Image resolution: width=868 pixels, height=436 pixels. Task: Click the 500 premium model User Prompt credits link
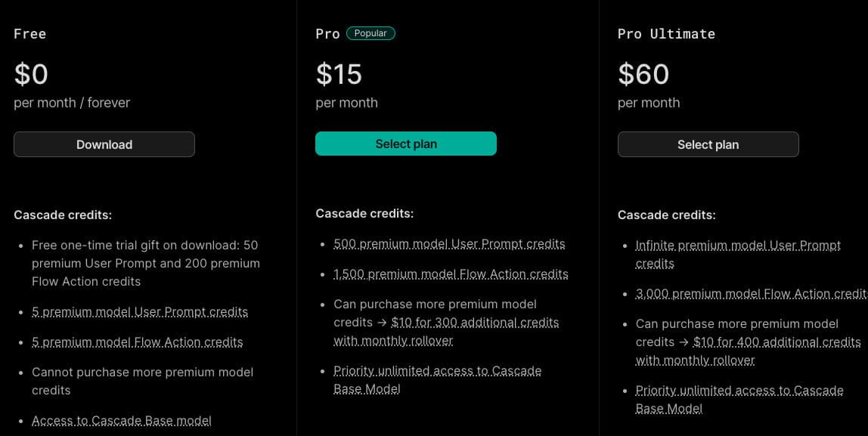(449, 243)
